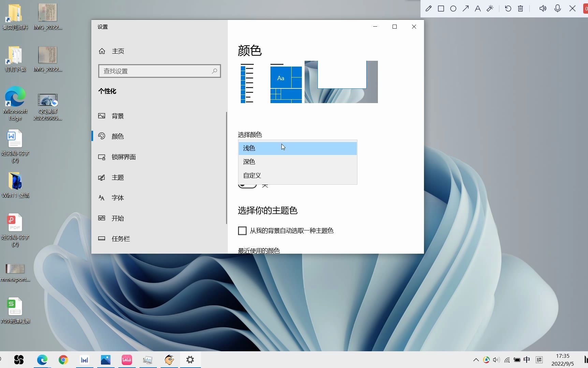Switch input method via the 中 tray toggle
The height and width of the screenshot is (368, 588).
527,359
